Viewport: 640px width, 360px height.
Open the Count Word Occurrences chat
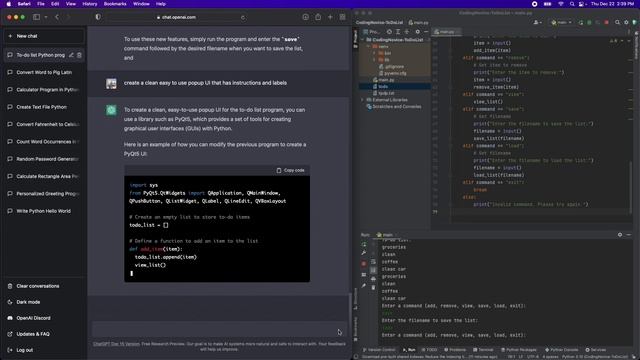(x=44, y=142)
